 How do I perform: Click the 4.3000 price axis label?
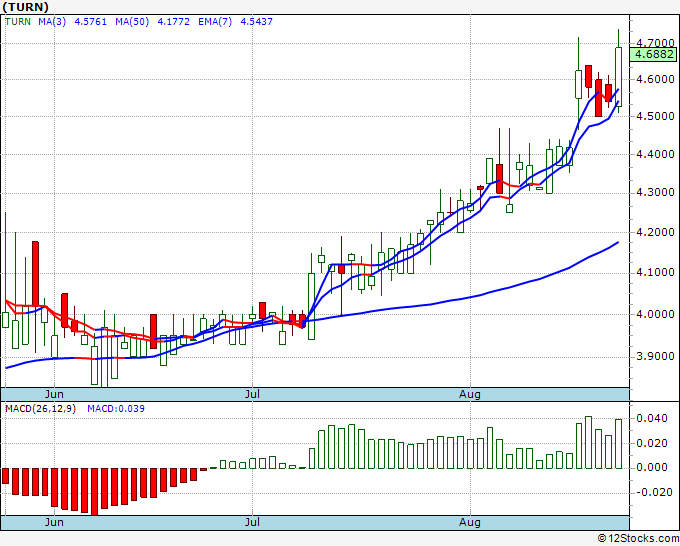coord(655,192)
